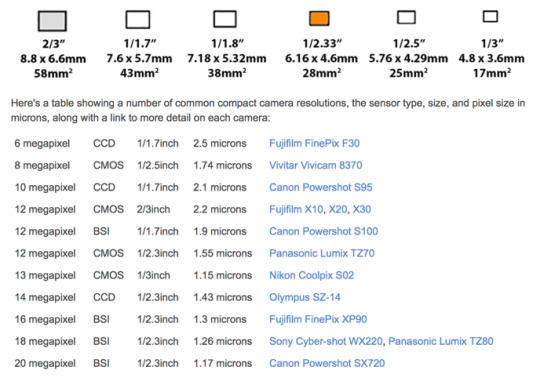Open the Vivitar Vivicam 8370 link

tap(316, 165)
